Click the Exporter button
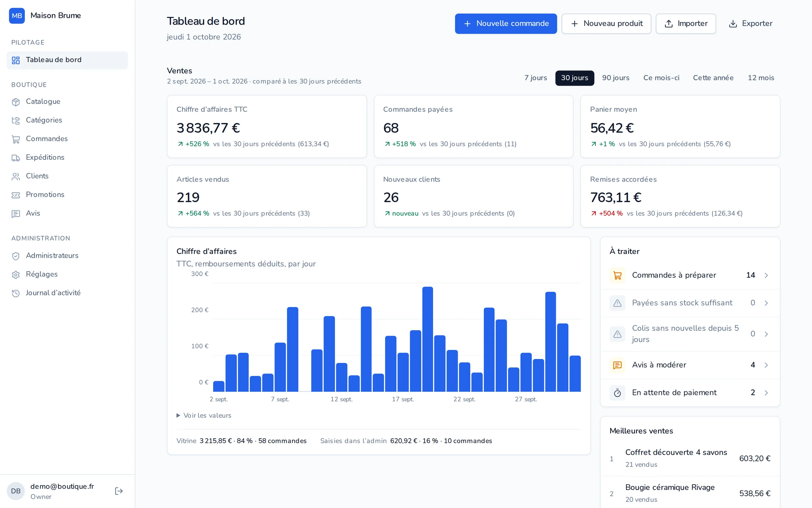Viewport: 812px width, 508px height. [750, 24]
